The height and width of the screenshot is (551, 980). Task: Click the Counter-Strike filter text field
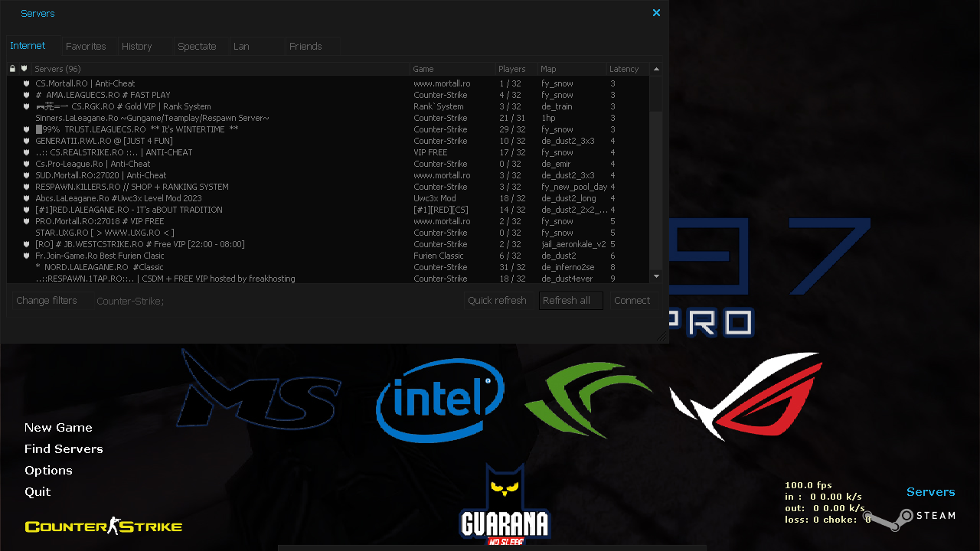(x=130, y=301)
